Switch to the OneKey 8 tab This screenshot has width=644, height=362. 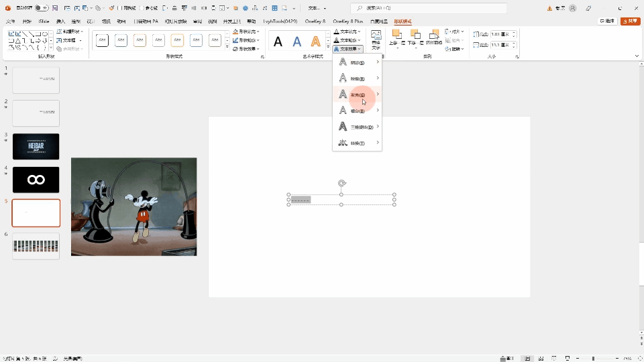point(315,21)
